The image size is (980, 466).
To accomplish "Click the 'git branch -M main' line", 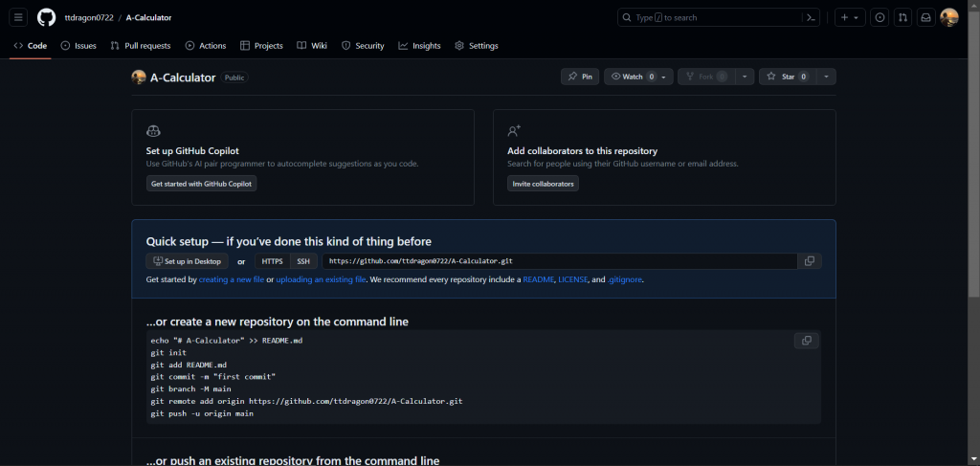I will [190, 389].
